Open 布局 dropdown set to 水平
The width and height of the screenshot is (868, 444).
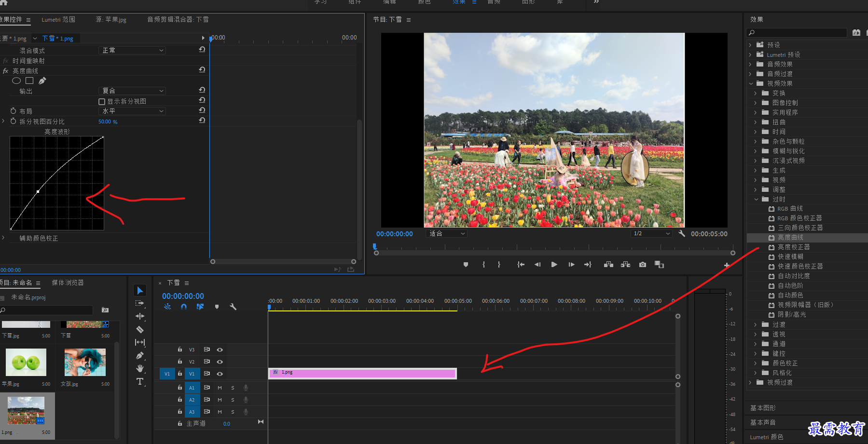click(x=132, y=111)
